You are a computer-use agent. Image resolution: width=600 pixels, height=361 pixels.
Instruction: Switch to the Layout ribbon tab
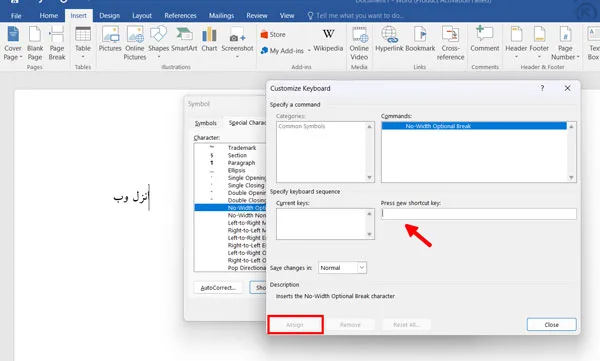pos(142,16)
